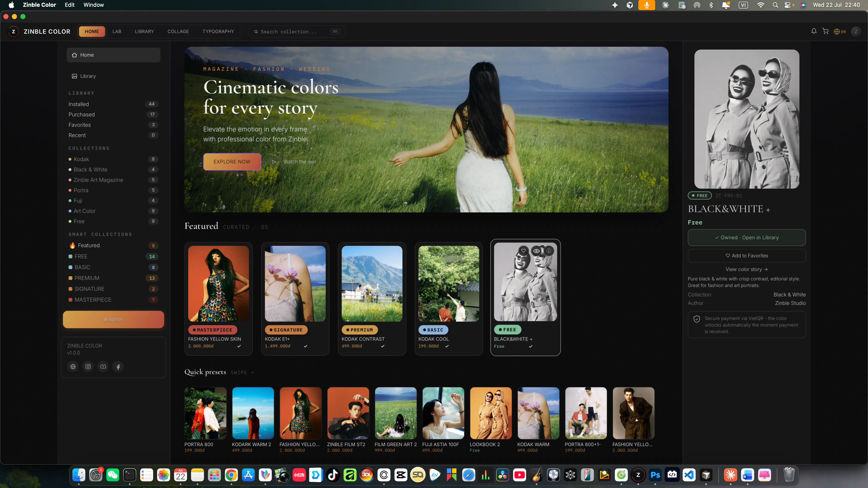Select the Free collection in sidebar
Screen dimensions: 868x488
point(113,221)
